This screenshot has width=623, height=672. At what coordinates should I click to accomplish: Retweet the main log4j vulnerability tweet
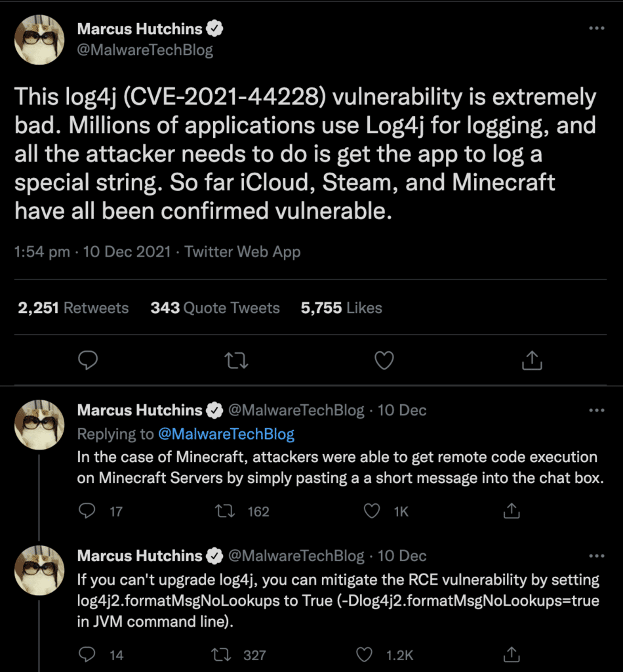236,360
